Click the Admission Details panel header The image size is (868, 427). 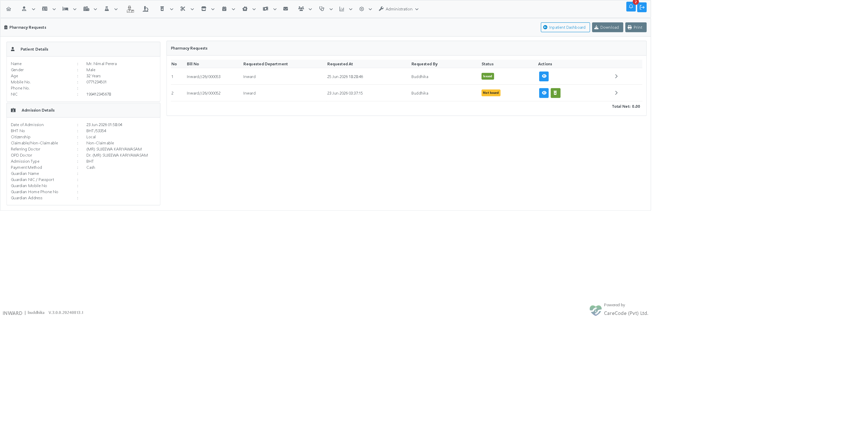[83, 110]
